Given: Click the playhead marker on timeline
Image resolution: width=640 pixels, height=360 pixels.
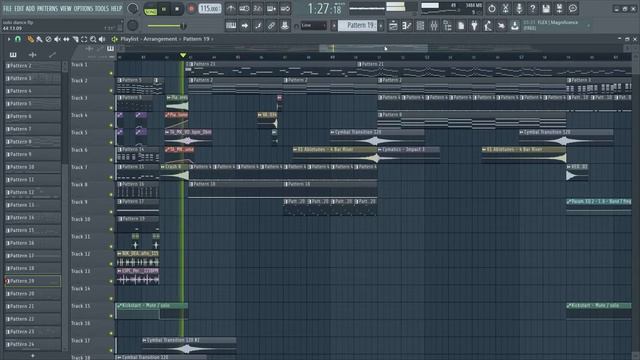Looking at the screenshot, I should (x=183, y=55).
